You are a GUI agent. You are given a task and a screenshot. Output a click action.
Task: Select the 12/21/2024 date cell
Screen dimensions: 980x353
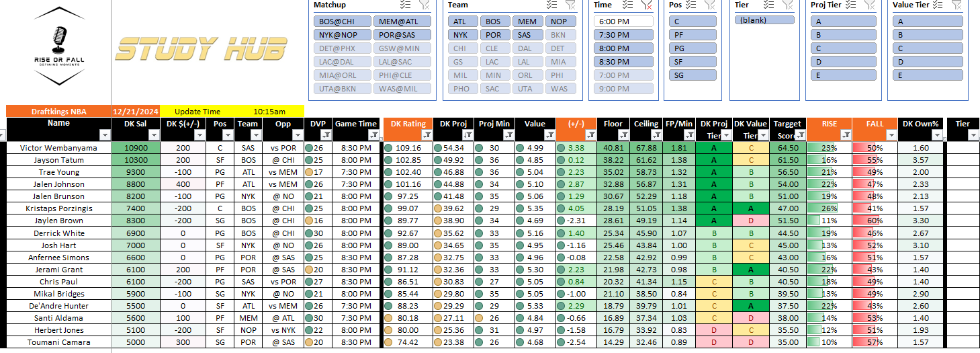pyautogui.click(x=136, y=111)
